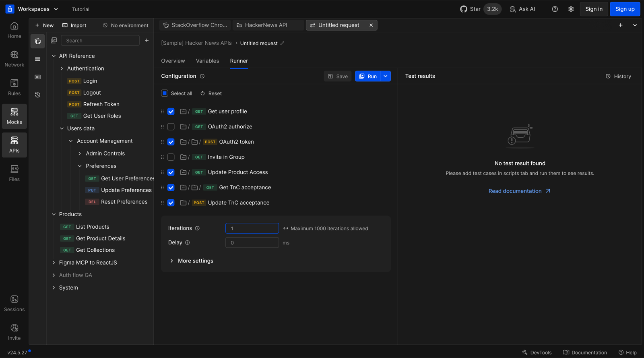Open the Home sidebar section
The height and width of the screenshot is (358, 644).
click(14, 31)
